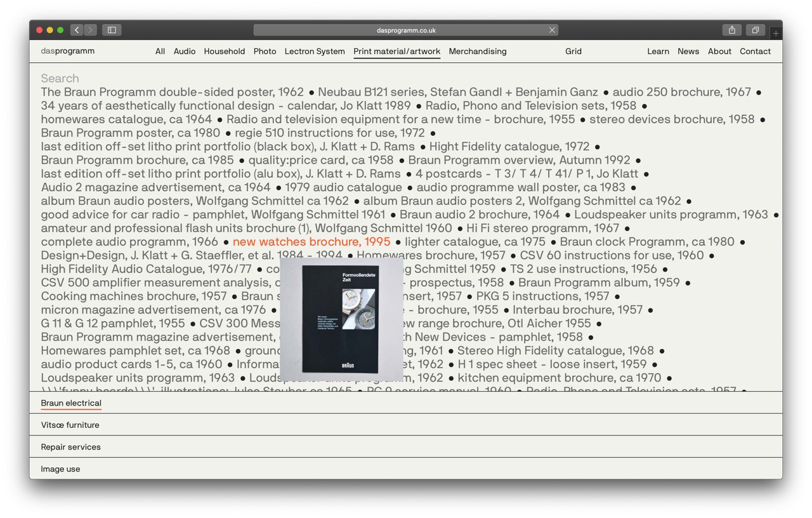This screenshot has width=812, height=518.
Task: Open complete audio programm, 1966
Action: click(129, 242)
